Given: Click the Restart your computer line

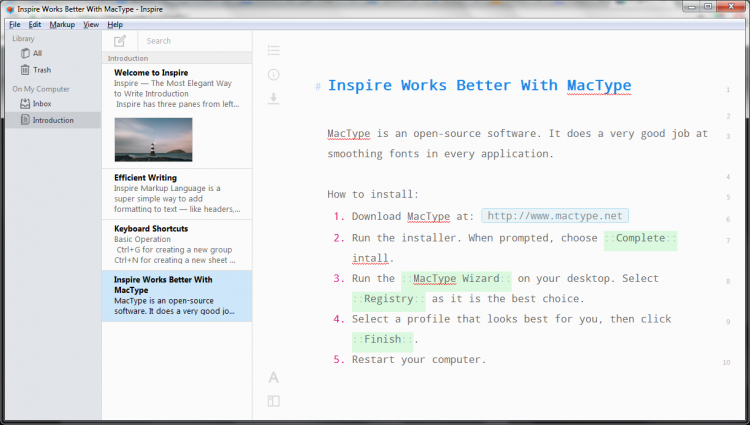Looking at the screenshot, I should (x=419, y=360).
